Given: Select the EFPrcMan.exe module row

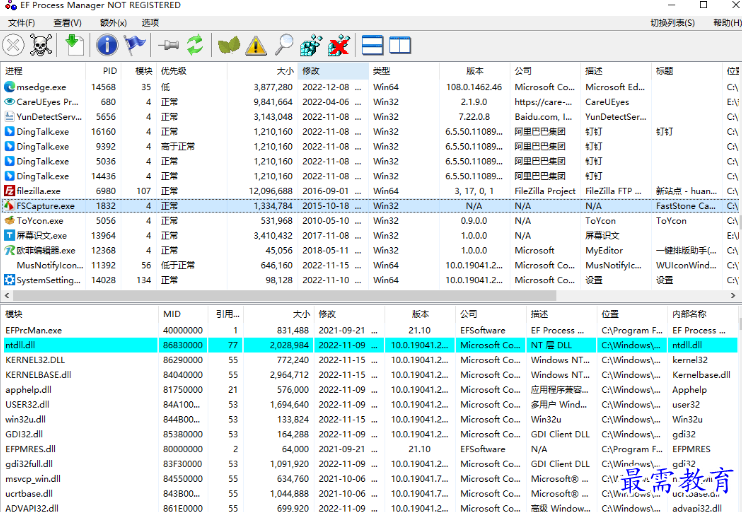Looking at the screenshot, I should pos(369,330).
